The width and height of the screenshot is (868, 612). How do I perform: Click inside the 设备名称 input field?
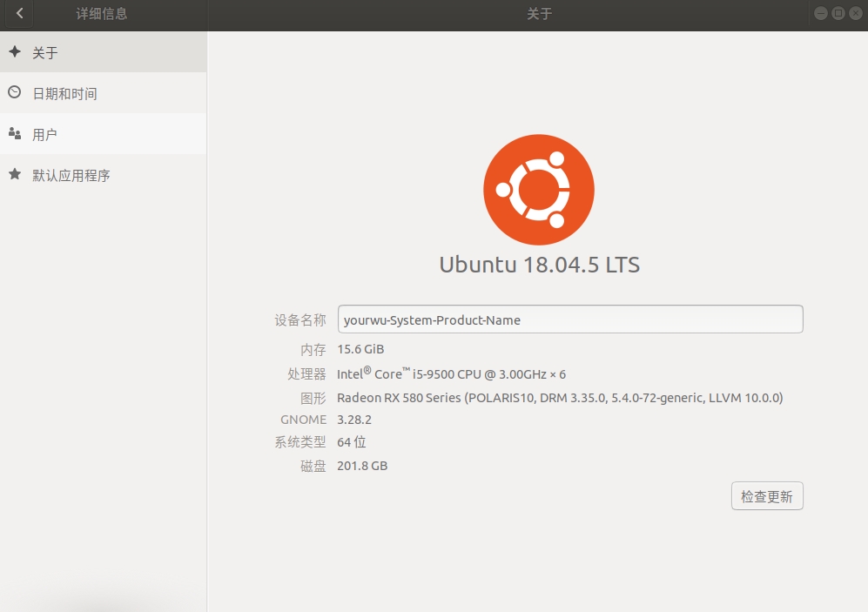point(570,319)
